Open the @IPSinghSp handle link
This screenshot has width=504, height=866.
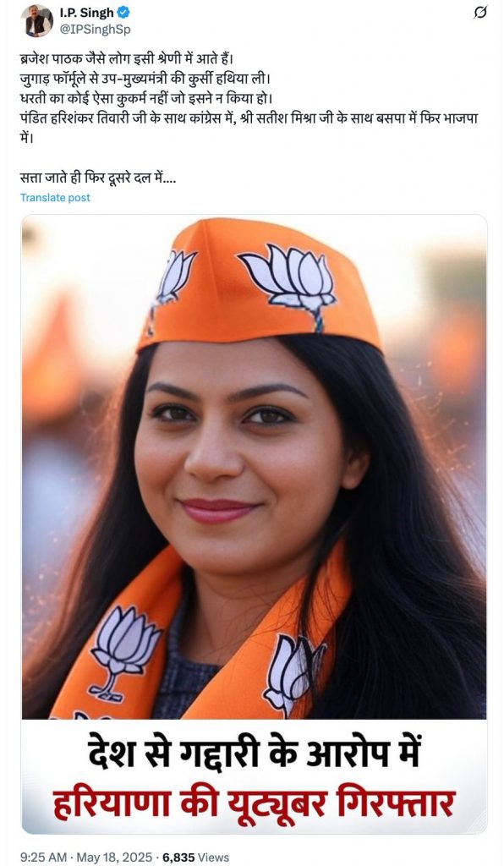(95, 30)
